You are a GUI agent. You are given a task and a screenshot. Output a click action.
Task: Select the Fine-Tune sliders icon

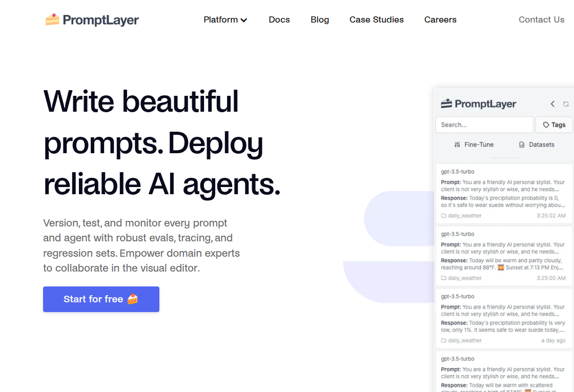pos(457,145)
